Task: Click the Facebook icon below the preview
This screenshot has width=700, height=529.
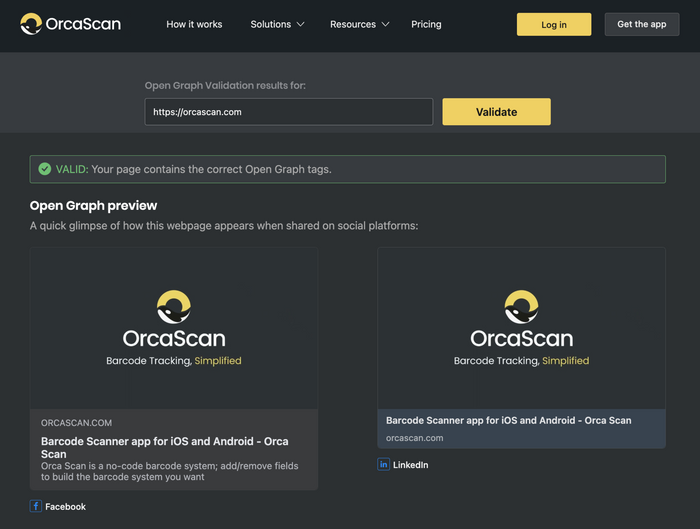Action: pyautogui.click(x=36, y=506)
